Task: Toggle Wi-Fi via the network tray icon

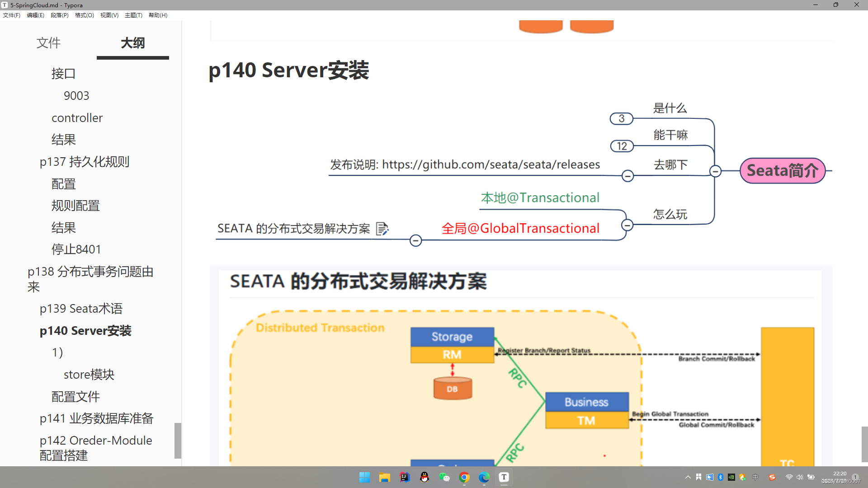Action: (789, 477)
